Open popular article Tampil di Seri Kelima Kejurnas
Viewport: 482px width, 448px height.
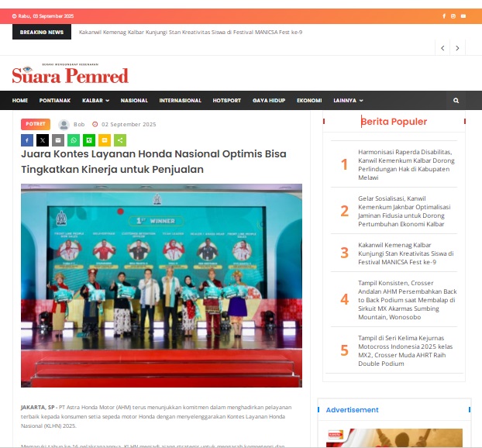point(405,351)
